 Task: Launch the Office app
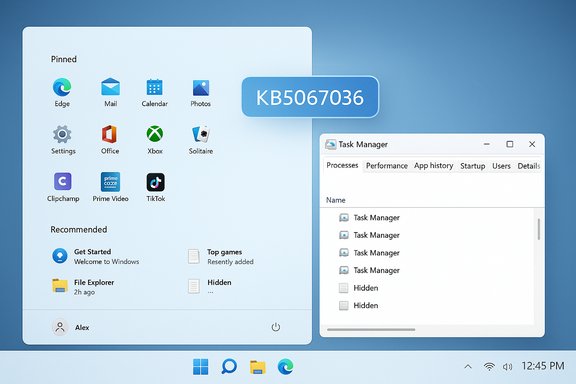coord(109,139)
